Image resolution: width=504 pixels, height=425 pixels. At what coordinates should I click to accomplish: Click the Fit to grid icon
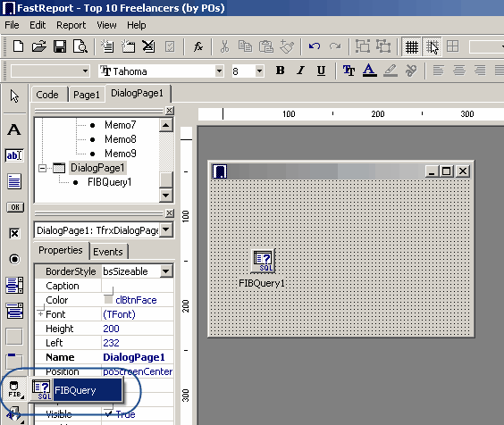coord(452,46)
